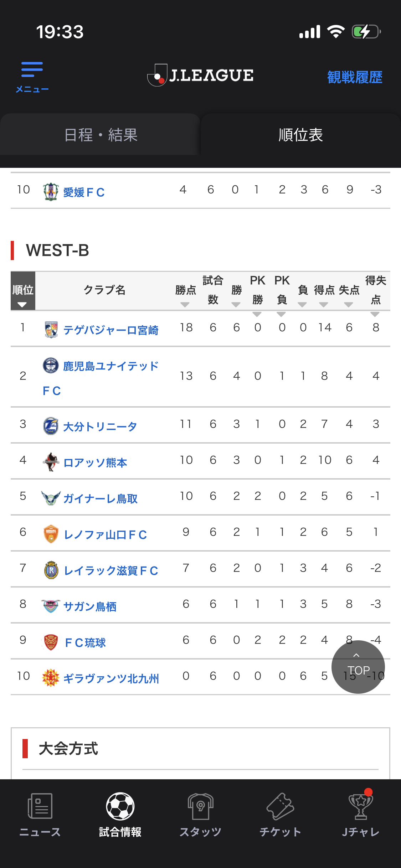Tap the Roasso Kumamoto club crest
Image resolution: width=401 pixels, height=868 pixels.
tap(51, 462)
